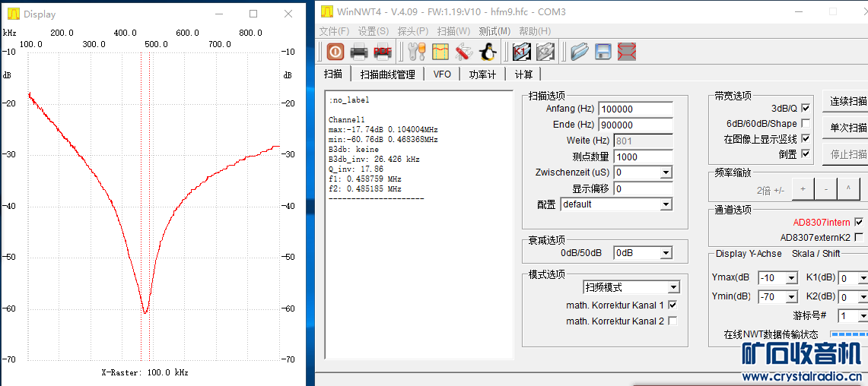The width and height of the screenshot is (868, 386).
Task: Click the f1: 0.458759 MHz line
Action: pyautogui.click(x=365, y=179)
